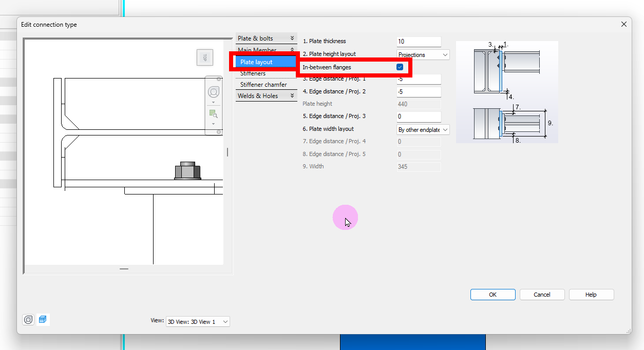Image resolution: width=644 pixels, height=350 pixels.
Task: Activate the zoom region tool in preview
Action: 213,114
